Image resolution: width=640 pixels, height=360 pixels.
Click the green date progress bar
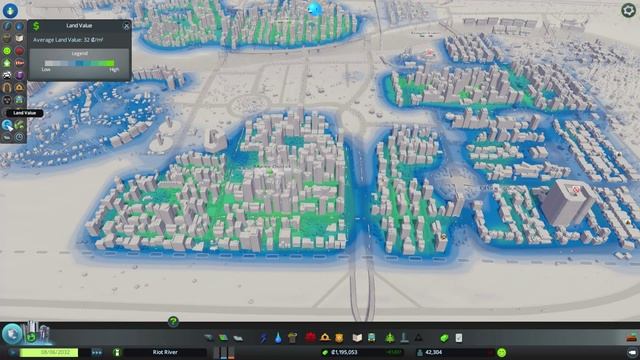click(49, 352)
